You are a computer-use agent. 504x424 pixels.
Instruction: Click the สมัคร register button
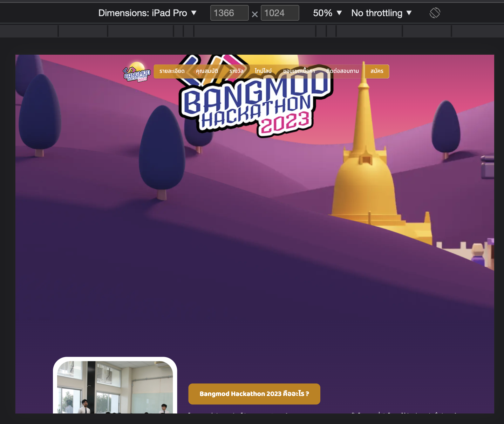click(377, 71)
